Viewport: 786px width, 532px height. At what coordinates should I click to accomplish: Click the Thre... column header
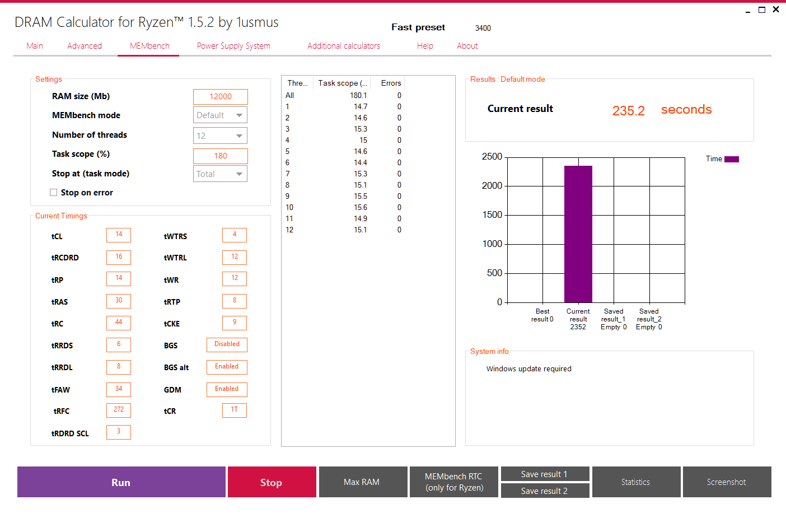298,83
